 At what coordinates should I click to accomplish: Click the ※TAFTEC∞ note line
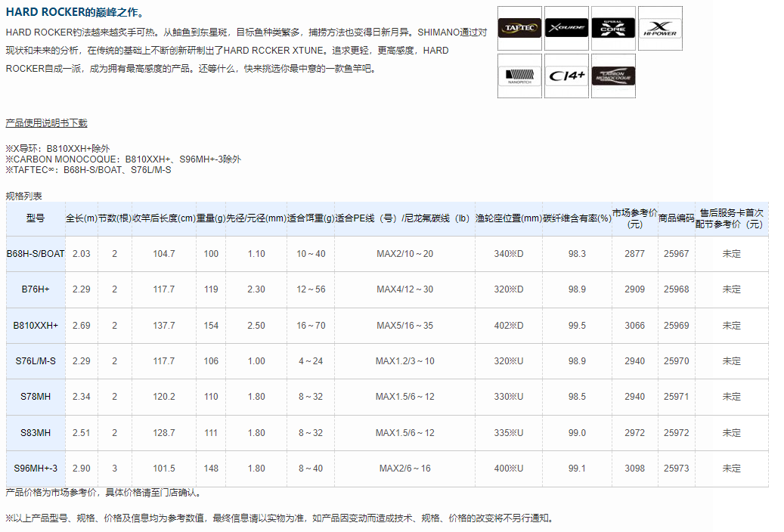pyautogui.click(x=88, y=170)
